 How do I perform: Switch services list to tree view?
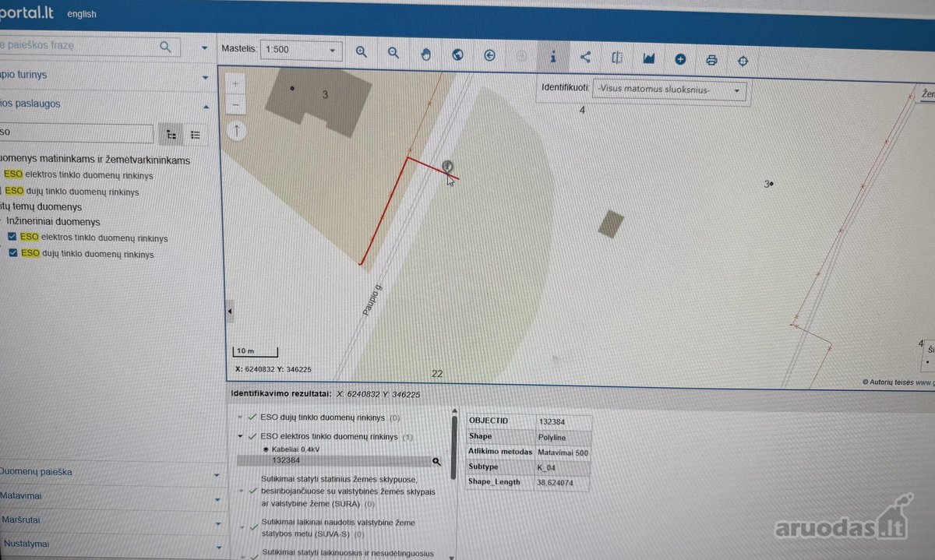click(x=171, y=135)
